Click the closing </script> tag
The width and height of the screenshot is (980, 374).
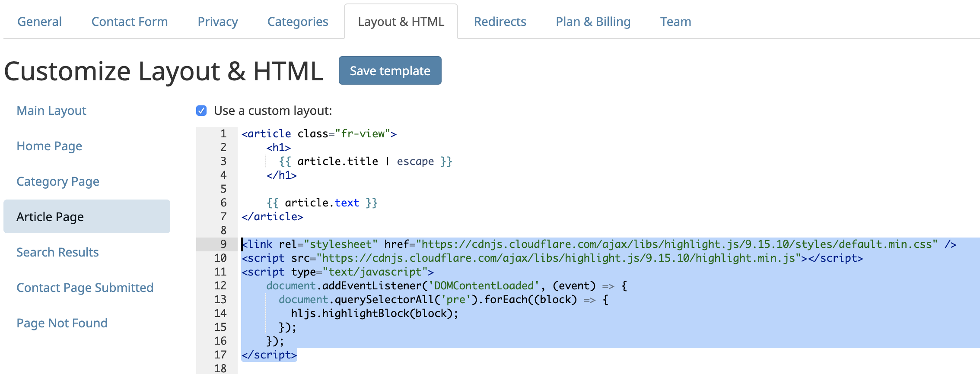tap(269, 355)
